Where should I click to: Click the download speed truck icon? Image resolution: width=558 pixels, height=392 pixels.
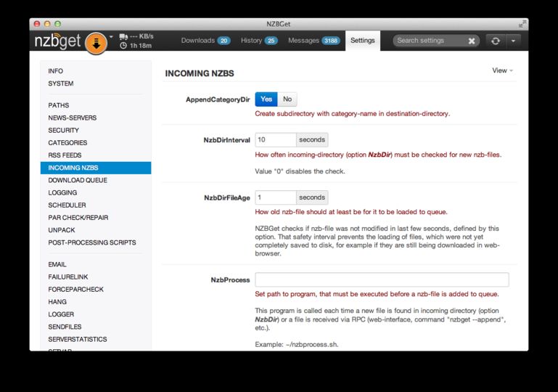123,37
